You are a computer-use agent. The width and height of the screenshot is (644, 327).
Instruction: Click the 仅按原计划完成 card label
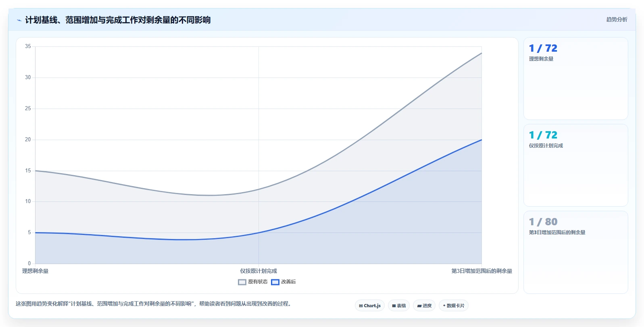(x=546, y=146)
